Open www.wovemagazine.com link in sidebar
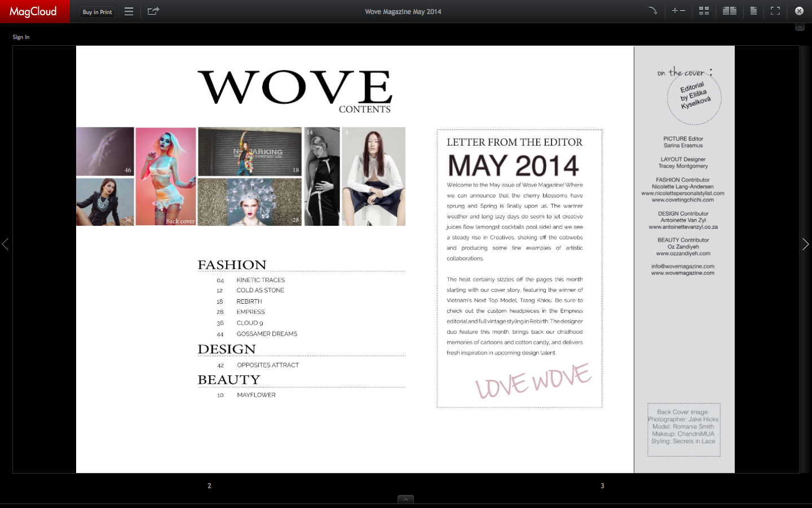Screen dimensions: 812x508 click(682, 273)
